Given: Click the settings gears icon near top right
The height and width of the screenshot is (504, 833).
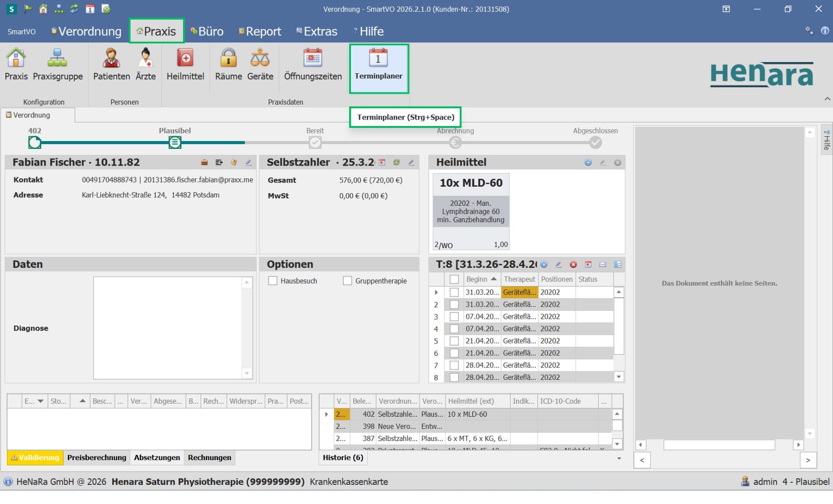Looking at the screenshot, I should pyautogui.click(x=809, y=31).
